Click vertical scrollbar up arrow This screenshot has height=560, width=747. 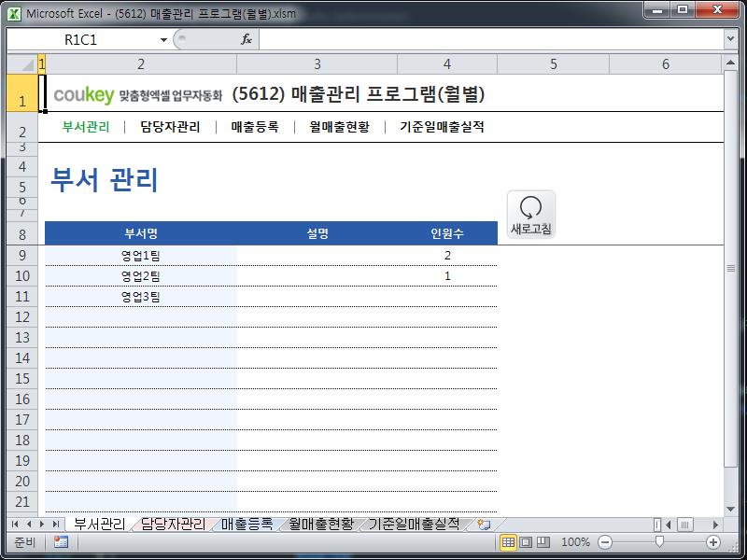tap(730, 63)
